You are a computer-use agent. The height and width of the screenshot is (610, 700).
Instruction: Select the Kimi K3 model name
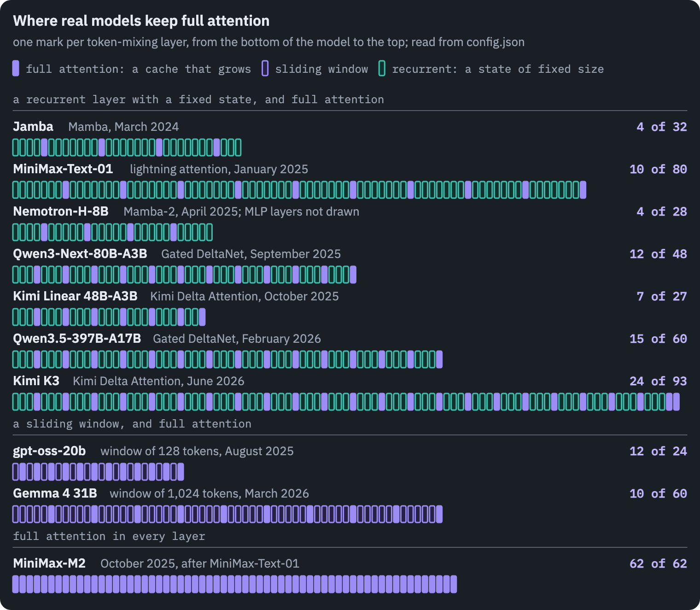pos(36,381)
